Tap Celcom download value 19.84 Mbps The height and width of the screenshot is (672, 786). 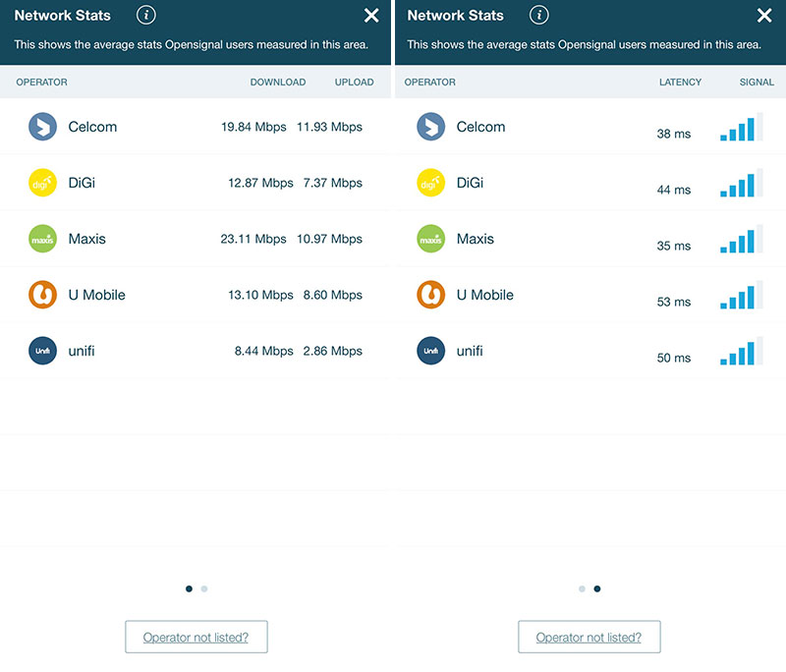[253, 127]
